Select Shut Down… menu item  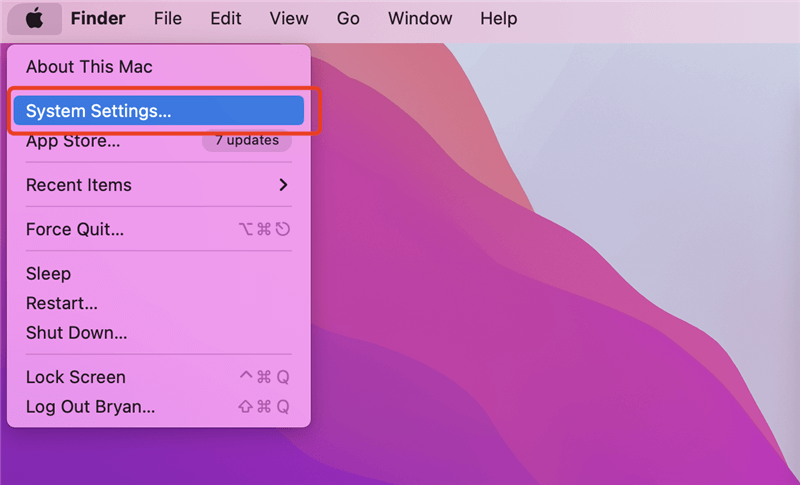[159, 333]
